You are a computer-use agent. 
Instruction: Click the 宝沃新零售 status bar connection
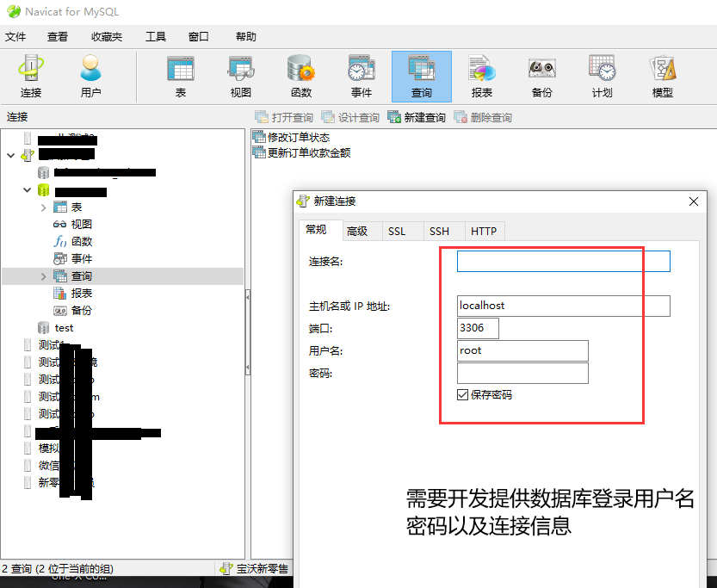pyautogui.click(x=254, y=569)
